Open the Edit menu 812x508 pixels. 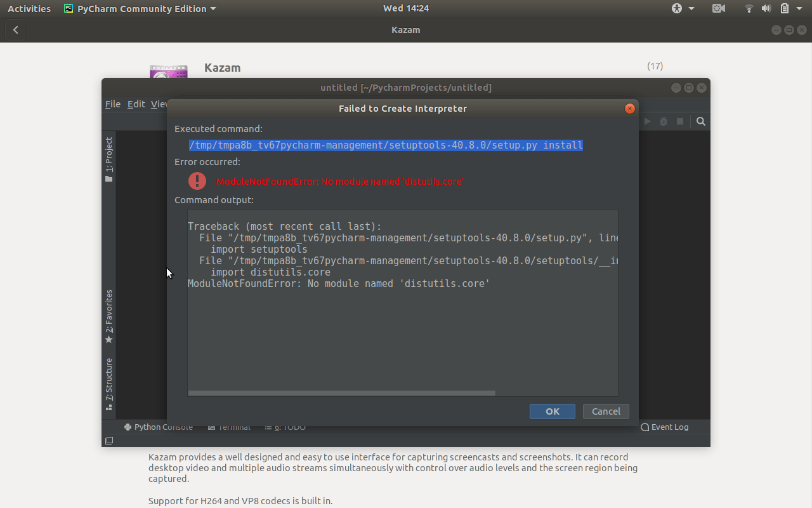point(136,104)
